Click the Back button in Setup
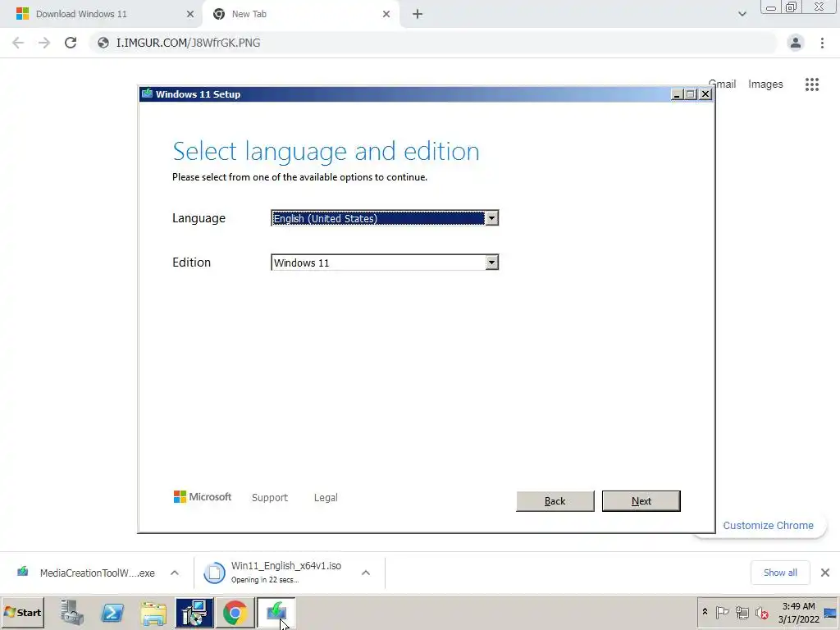 (555, 501)
